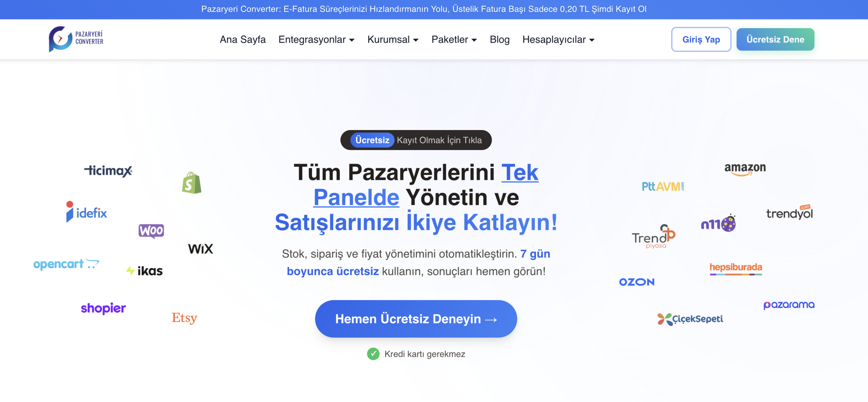Click the trendyol logo
868x402 pixels.
(789, 212)
